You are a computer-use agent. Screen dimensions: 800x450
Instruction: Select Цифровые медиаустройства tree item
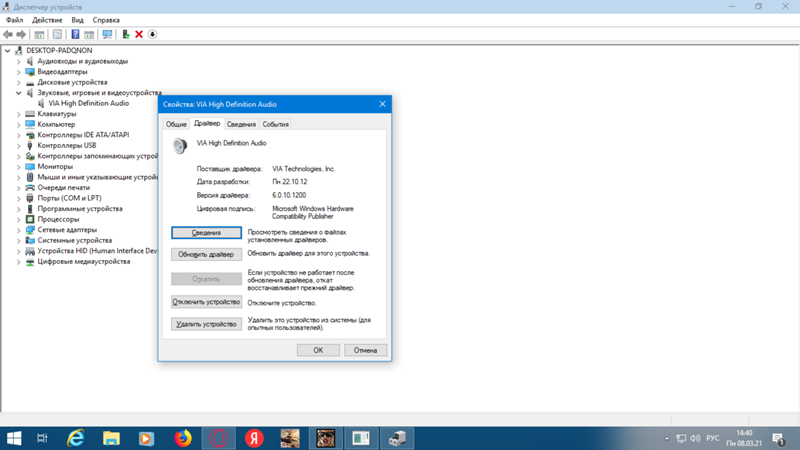tap(84, 261)
